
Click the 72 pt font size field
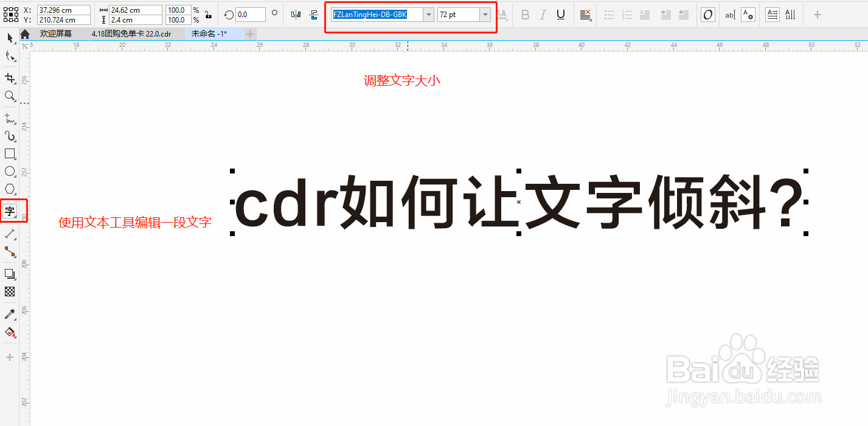(459, 15)
